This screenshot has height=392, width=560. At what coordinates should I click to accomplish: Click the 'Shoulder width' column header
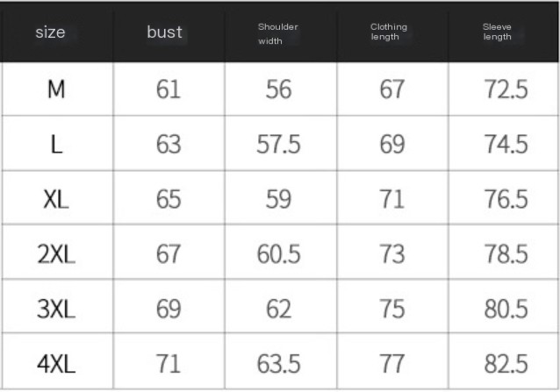click(277, 33)
